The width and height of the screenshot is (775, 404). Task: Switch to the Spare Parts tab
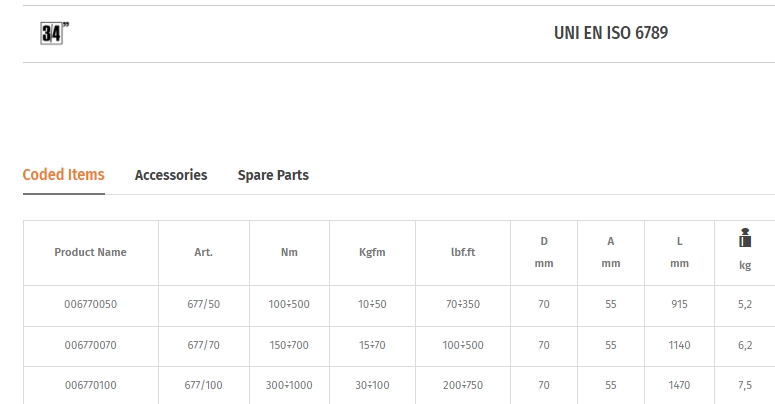[x=273, y=175]
